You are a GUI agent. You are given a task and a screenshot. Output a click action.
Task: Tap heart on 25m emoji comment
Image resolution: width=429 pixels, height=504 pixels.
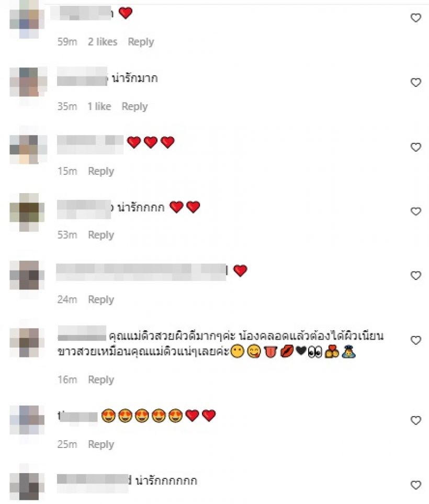pos(416,420)
